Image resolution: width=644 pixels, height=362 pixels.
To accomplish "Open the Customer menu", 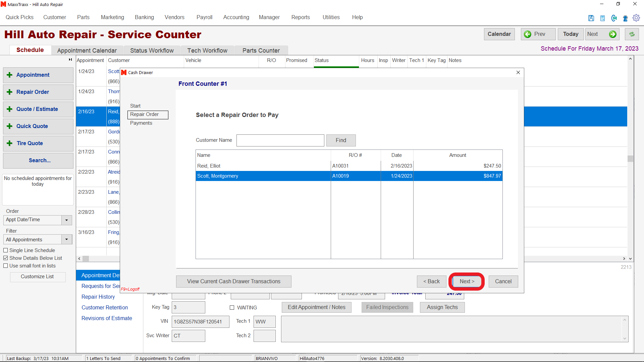I will (x=55, y=17).
